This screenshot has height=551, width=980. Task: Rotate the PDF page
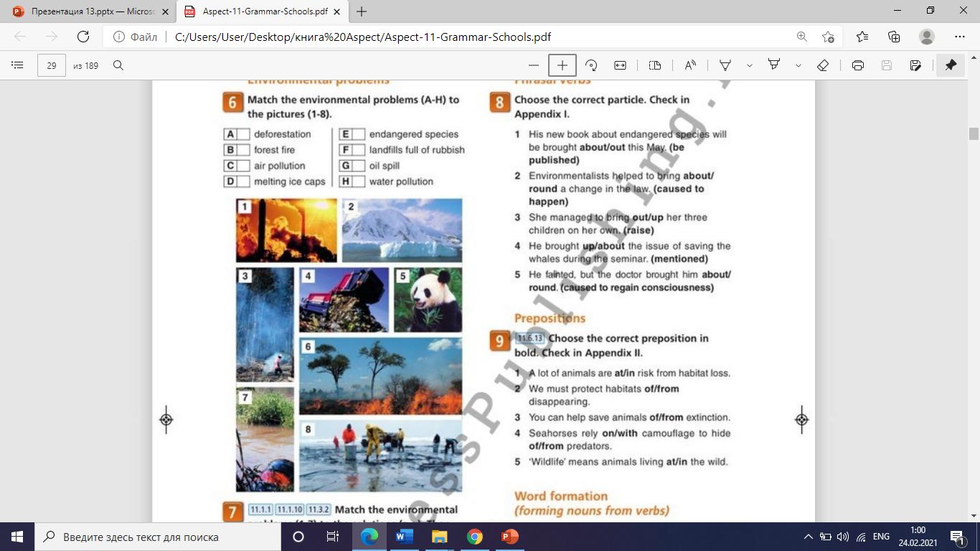pyautogui.click(x=592, y=65)
